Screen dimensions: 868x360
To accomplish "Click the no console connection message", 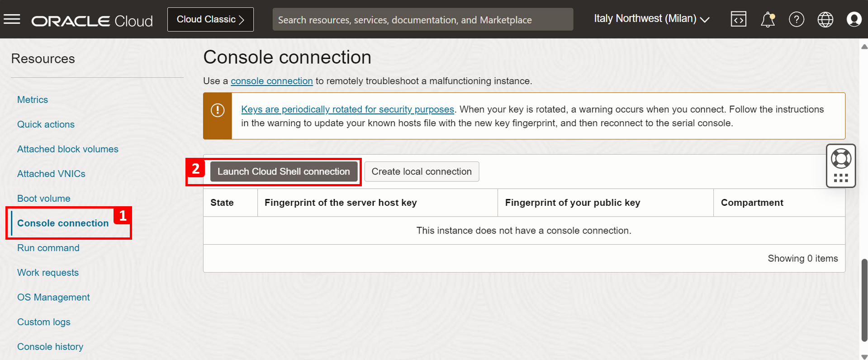I will [524, 231].
